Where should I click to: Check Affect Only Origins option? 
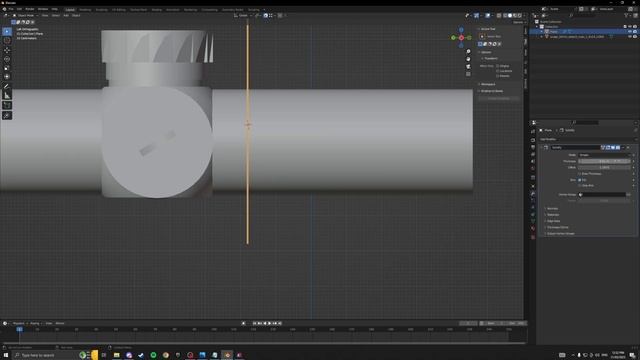click(498, 66)
